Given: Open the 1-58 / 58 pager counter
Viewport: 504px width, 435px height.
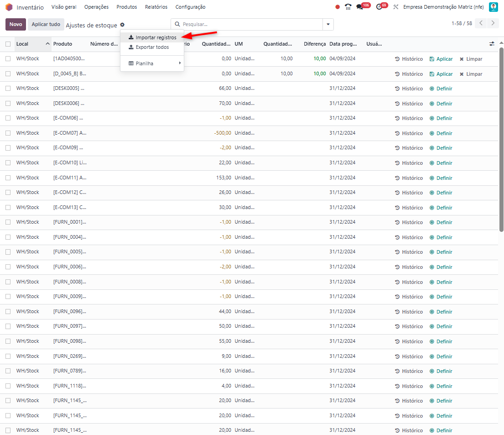Looking at the screenshot, I should pyautogui.click(x=462, y=23).
